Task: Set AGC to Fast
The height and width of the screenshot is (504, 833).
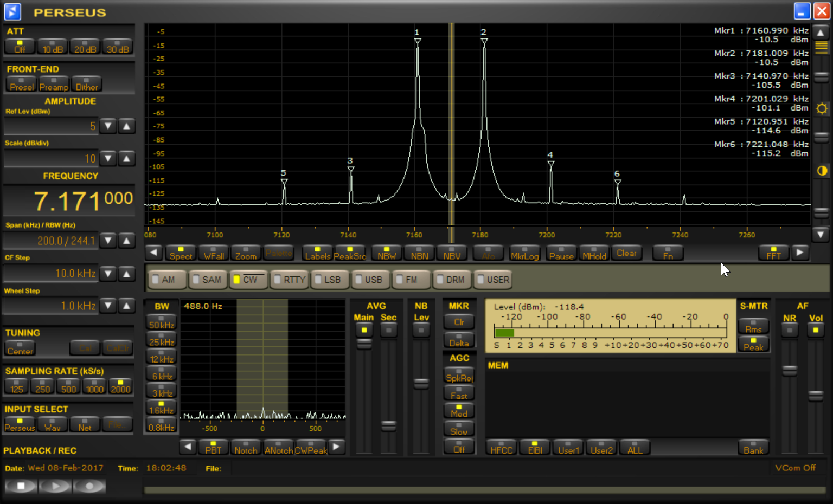Action: pos(459,393)
